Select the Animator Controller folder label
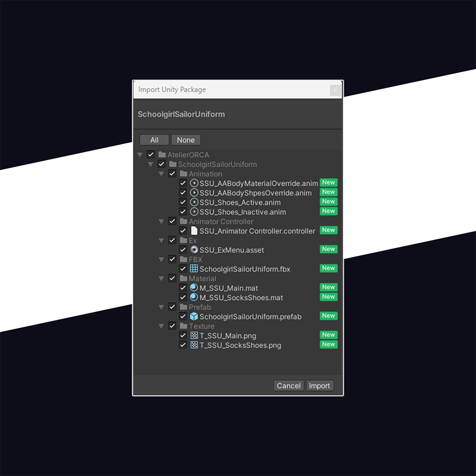476x476 pixels. (221, 222)
